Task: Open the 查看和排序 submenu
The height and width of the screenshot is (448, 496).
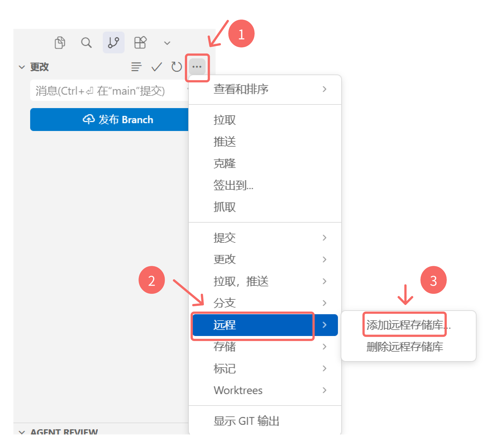Action: 241,89
